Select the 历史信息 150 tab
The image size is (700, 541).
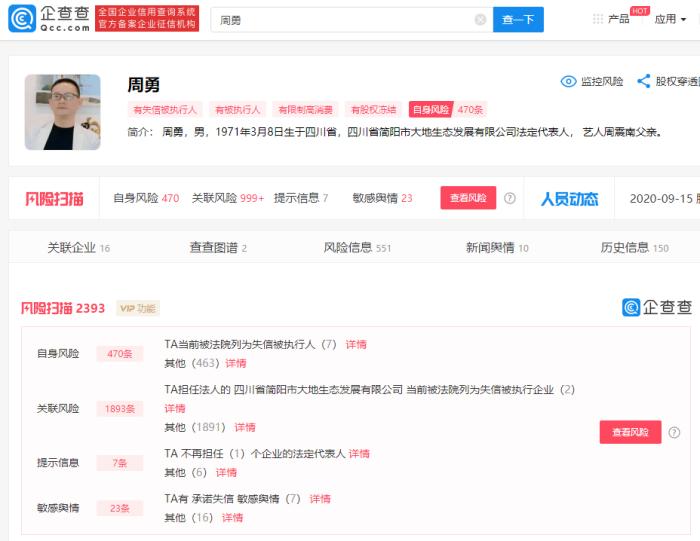[634, 247]
